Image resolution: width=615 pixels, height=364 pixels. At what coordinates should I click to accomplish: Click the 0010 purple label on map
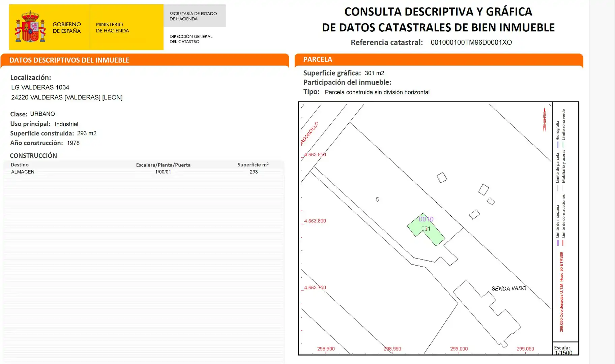426,219
